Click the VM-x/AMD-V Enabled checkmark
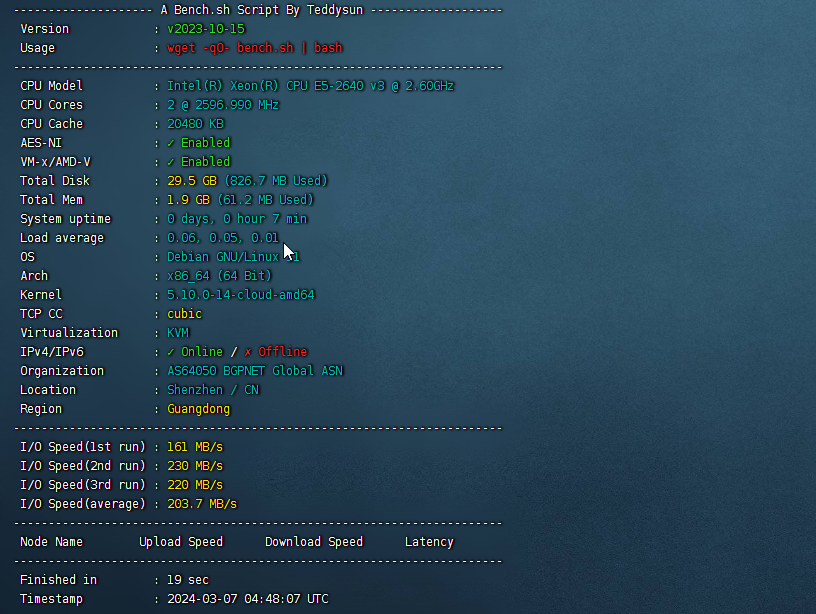816x614 pixels. click(x=171, y=162)
